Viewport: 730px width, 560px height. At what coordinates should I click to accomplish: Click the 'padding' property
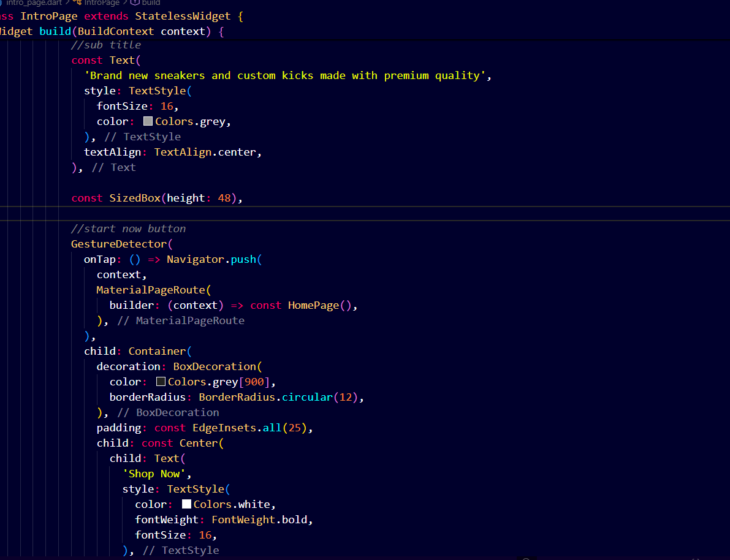click(119, 428)
